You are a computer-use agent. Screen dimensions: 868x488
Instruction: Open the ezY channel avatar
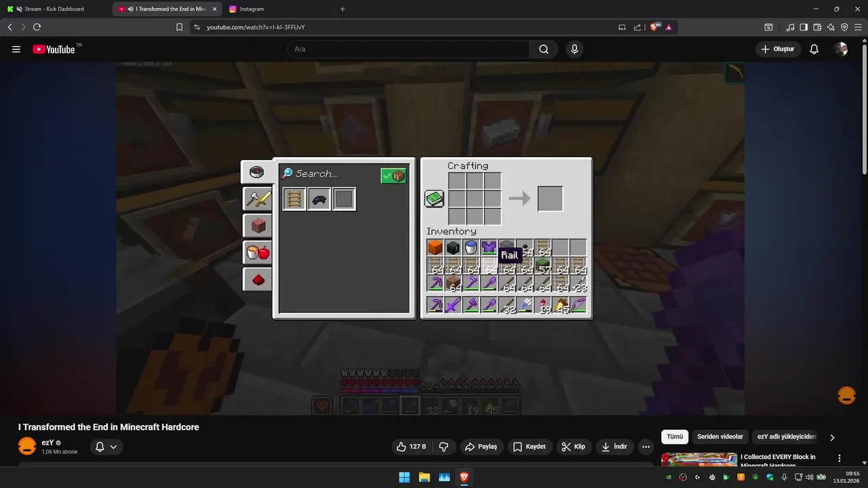(27, 447)
